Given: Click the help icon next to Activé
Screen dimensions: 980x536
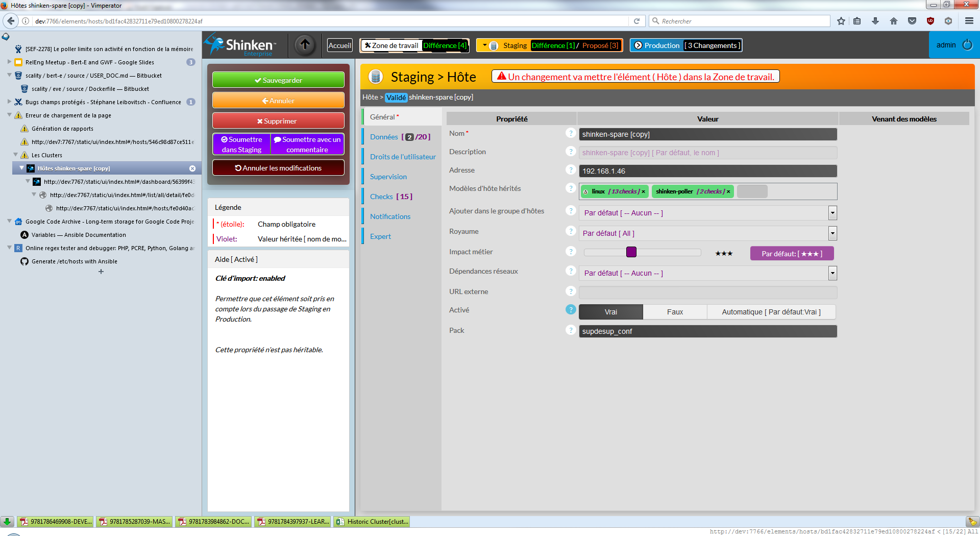Looking at the screenshot, I should coord(571,310).
